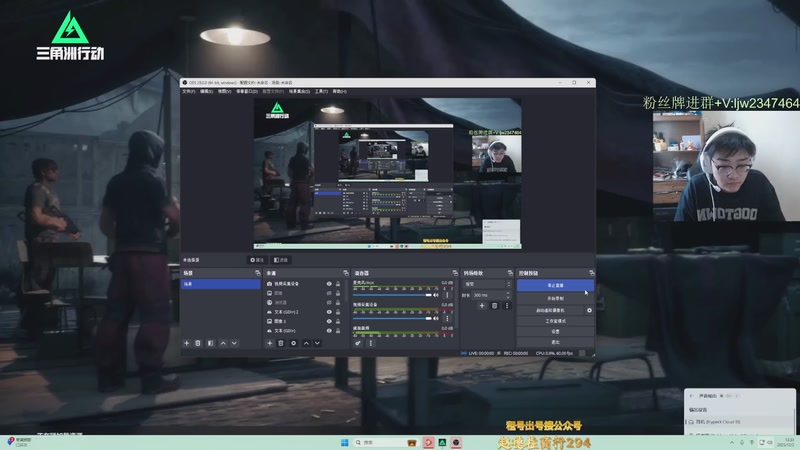Open the Docks menu in OBS
The height and width of the screenshot is (450, 800).
coord(247,91)
